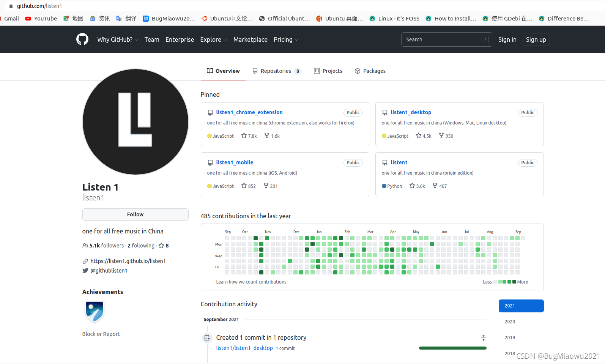
Task: Open the YouTube bookmark
Action: point(41,18)
